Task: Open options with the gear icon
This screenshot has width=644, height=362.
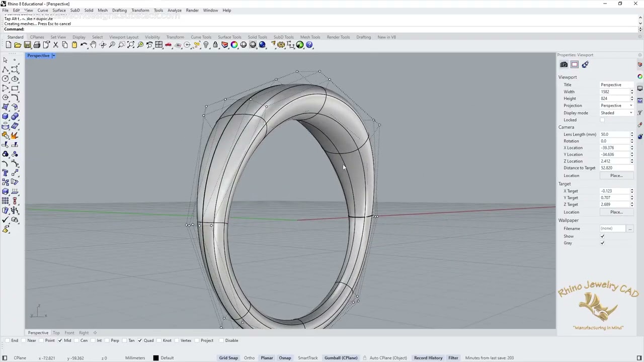Action: pos(281,45)
